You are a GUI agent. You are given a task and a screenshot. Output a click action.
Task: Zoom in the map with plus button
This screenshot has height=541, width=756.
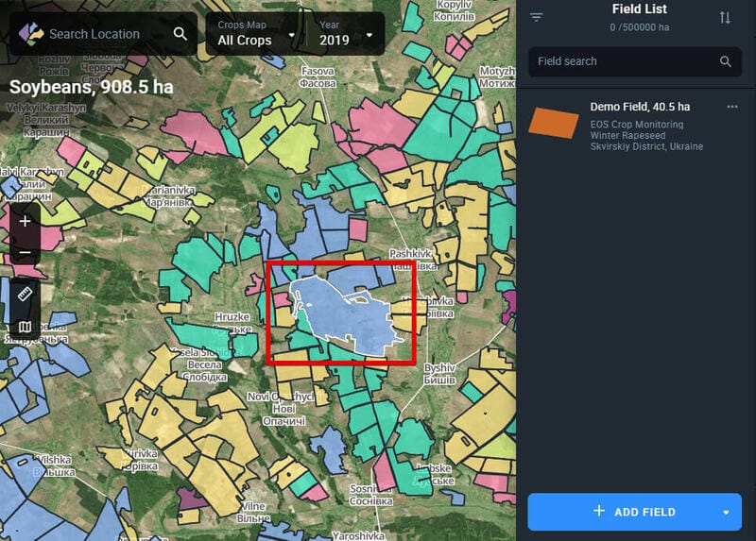26,221
